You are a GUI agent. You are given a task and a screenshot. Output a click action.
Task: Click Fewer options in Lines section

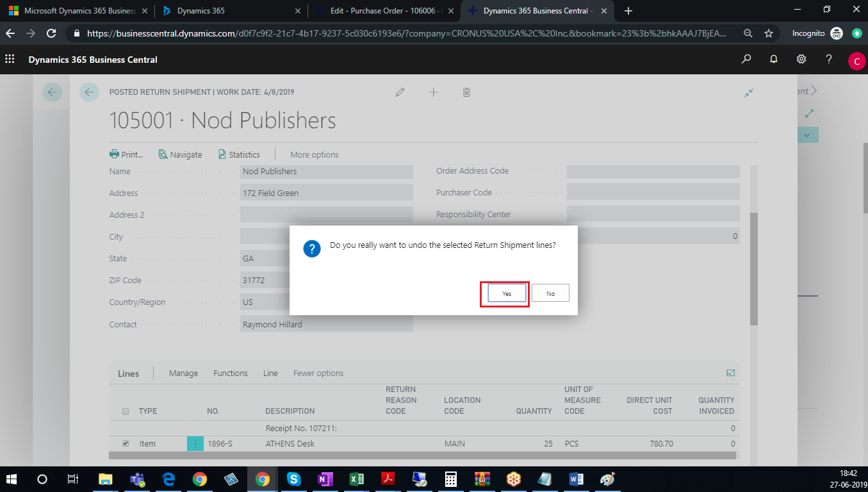point(318,373)
